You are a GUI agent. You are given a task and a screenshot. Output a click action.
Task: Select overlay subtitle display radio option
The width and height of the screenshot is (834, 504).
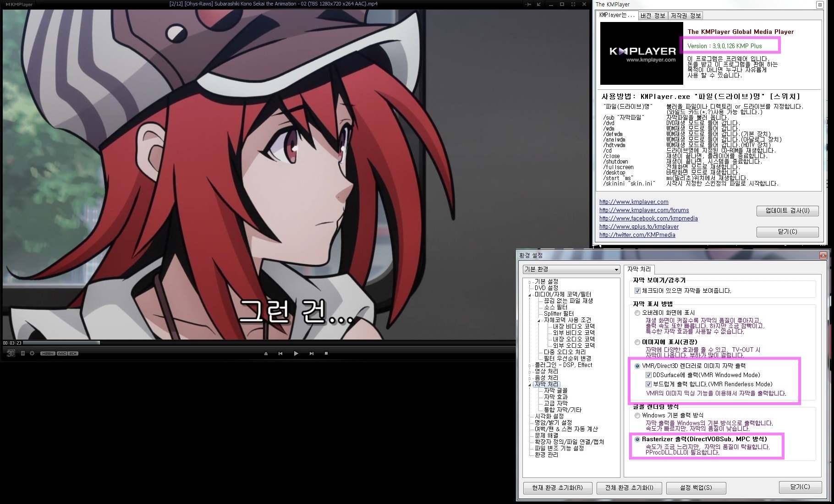click(x=637, y=313)
